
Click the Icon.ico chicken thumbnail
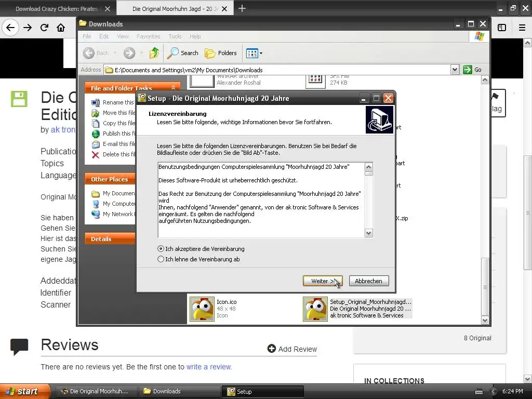point(202,309)
